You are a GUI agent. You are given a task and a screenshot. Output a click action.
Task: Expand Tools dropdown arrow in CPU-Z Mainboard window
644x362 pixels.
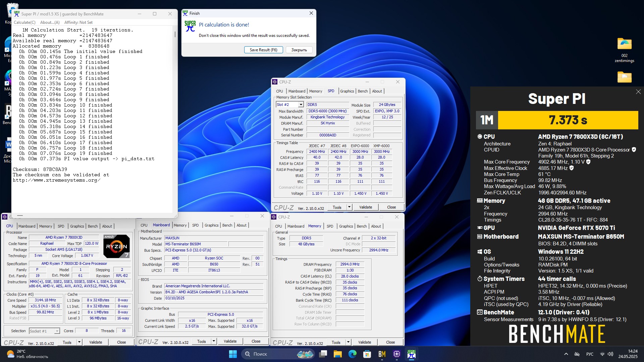pos(214,341)
